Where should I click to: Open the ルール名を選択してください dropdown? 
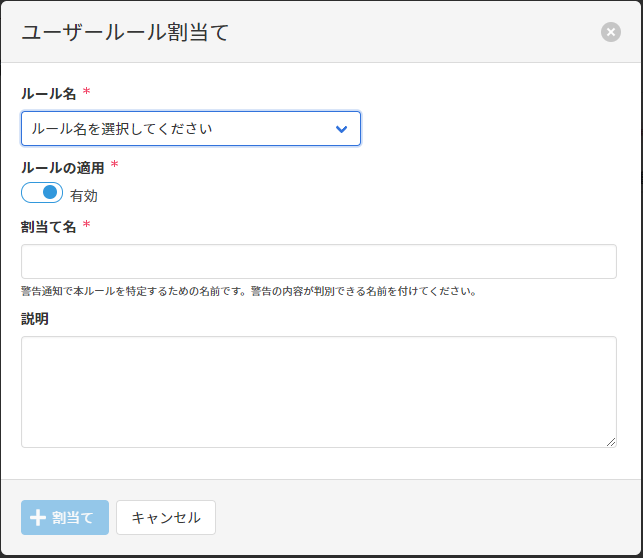190,129
